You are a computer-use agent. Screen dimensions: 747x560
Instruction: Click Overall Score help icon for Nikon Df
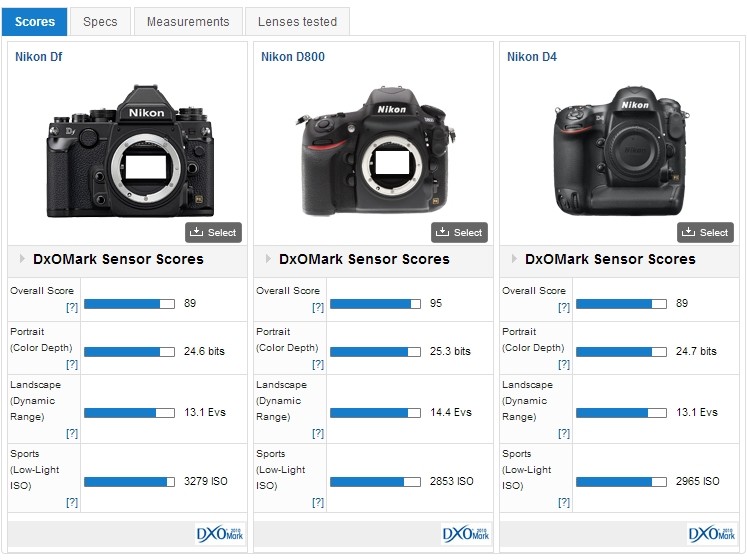[71, 308]
